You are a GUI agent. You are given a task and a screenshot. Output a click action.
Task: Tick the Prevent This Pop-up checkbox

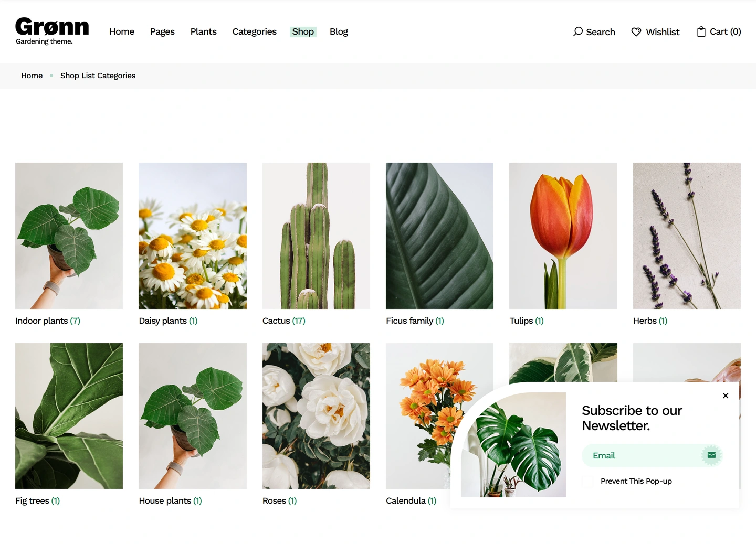coord(587,481)
